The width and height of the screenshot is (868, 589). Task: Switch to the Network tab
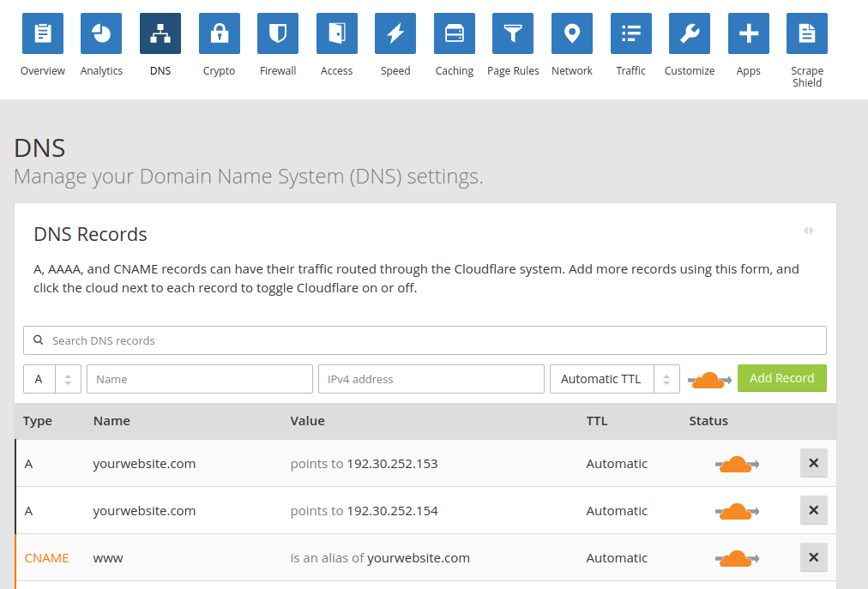point(572,33)
